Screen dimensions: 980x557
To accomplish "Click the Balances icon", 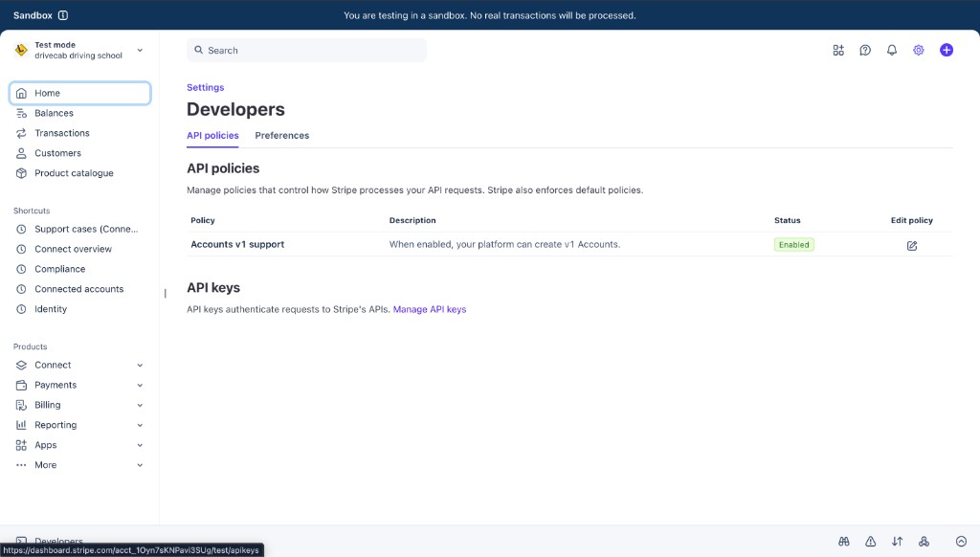I will point(21,113).
